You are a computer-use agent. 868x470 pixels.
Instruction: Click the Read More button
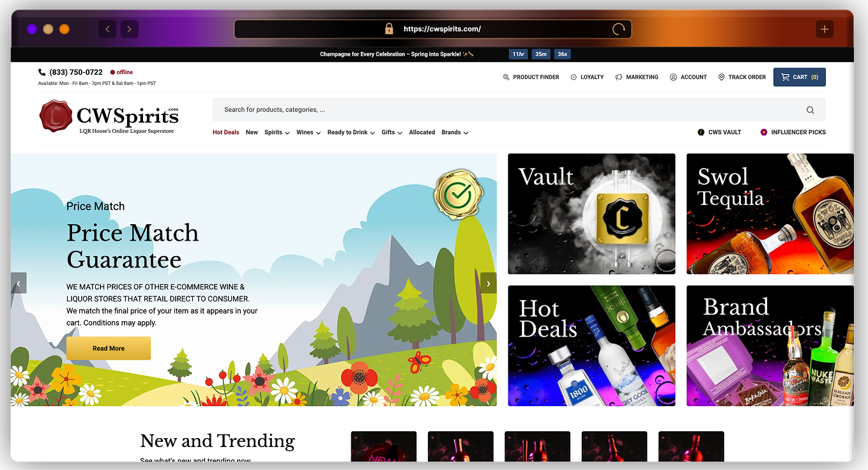109,348
